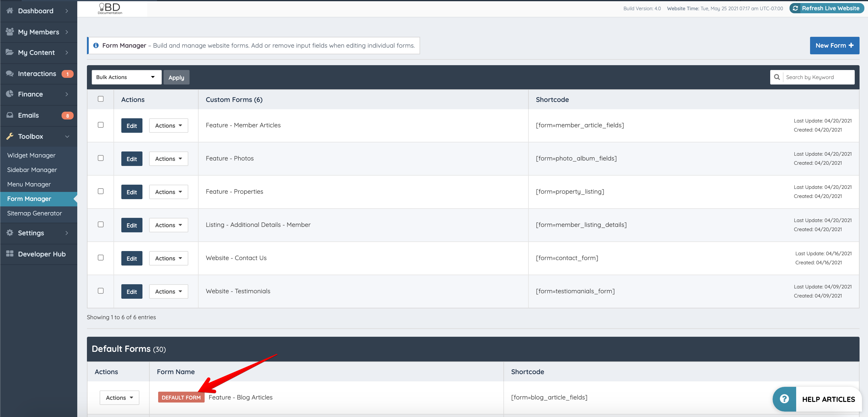Image resolution: width=868 pixels, height=417 pixels.
Task: Click Refresh Live Website
Action: (826, 8)
